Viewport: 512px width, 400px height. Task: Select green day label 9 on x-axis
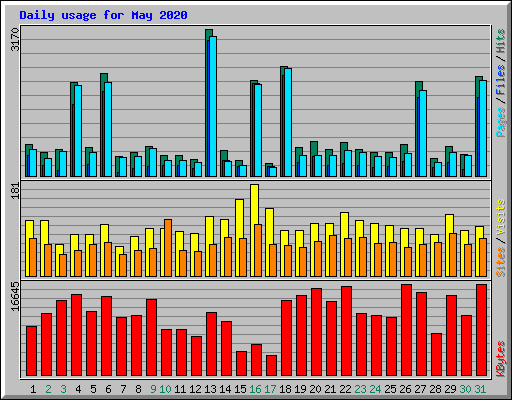coord(153,389)
